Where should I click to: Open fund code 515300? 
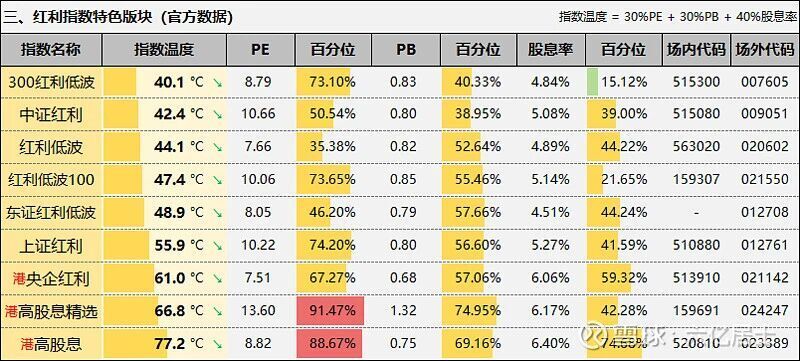(696, 82)
